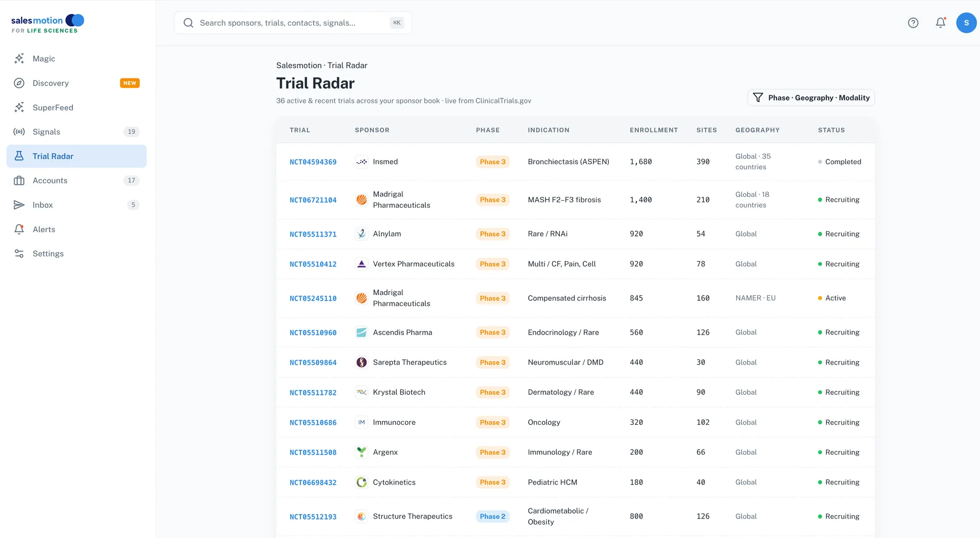Click the Signals broadcast icon

(19, 132)
